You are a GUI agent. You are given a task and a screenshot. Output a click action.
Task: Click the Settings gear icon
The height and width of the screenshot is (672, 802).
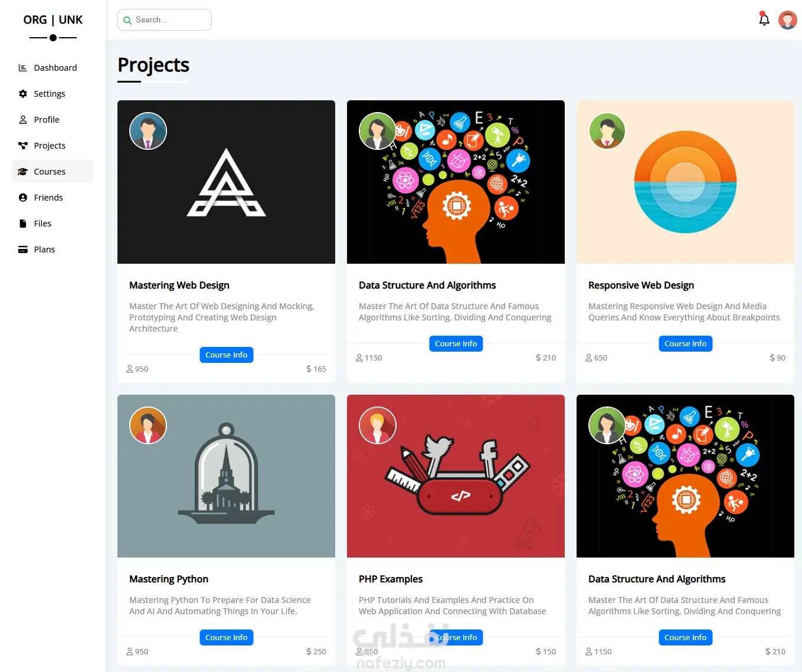23,94
